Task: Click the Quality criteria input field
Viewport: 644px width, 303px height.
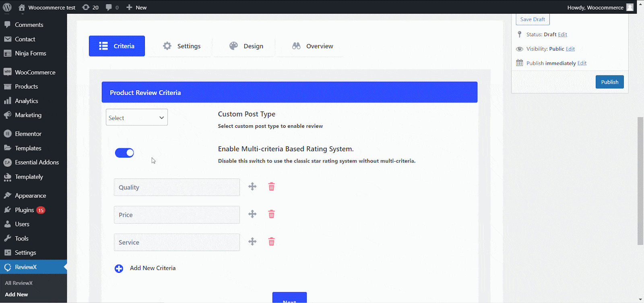Action: point(177,187)
